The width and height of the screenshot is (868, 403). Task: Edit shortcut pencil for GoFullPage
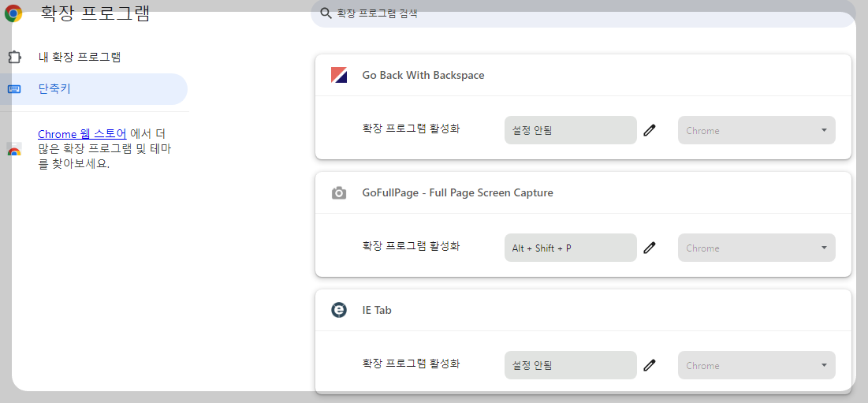click(x=650, y=248)
